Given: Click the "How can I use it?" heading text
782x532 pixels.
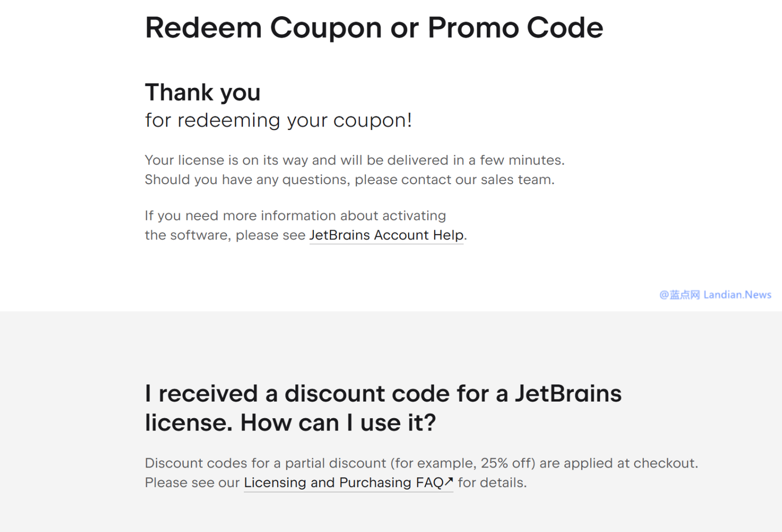Looking at the screenshot, I should point(338,423).
